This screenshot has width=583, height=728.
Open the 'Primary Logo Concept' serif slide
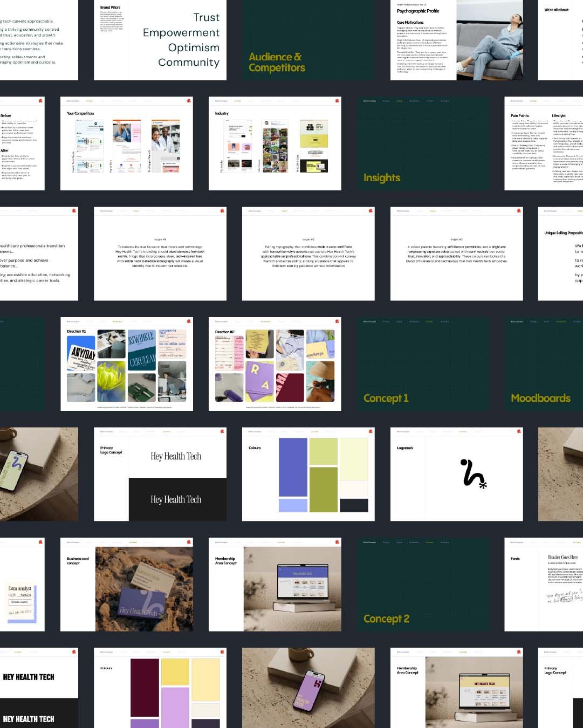coord(160,475)
